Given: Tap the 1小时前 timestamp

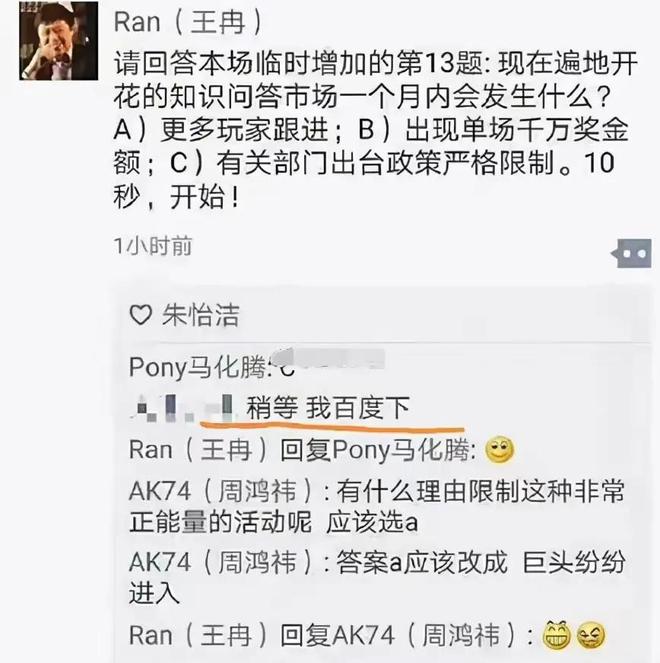Looking at the screenshot, I should (153, 246).
